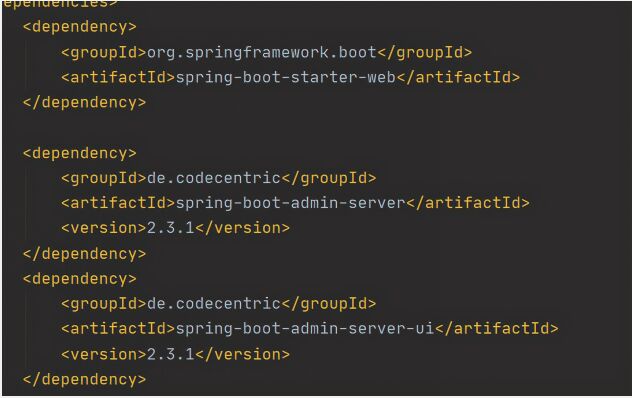The height and width of the screenshot is (398, 632).
Task: Click the closing dependency tag after spring-boot-admin-server-ui version
Action: [84, 379]
